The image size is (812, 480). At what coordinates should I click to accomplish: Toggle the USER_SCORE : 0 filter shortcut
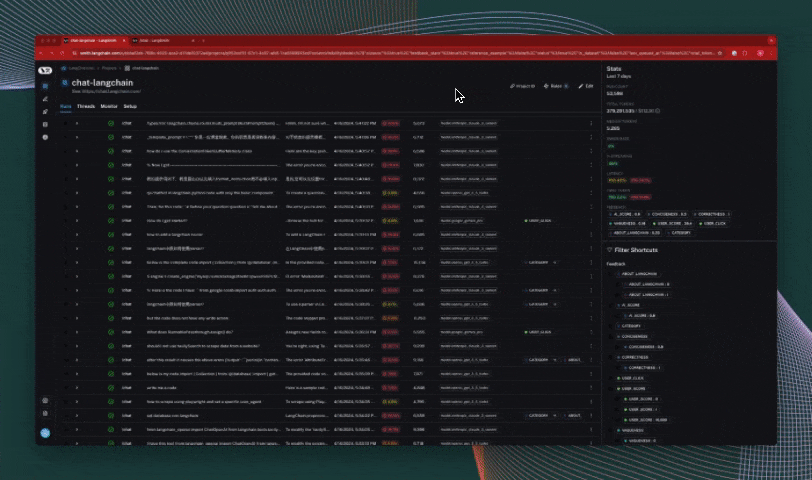[645, 399]
